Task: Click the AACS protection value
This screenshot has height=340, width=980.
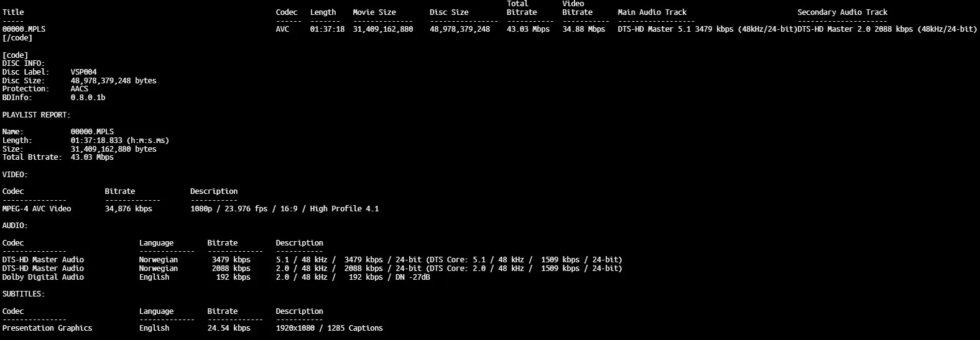Action: [x=79, y=89]
